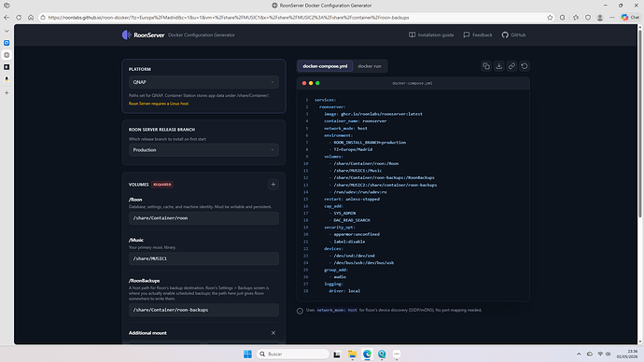The height and width of the screenshot is (362, 644).
Task: Edit the /Roon volume path field
Action: (x=203, y=218)
